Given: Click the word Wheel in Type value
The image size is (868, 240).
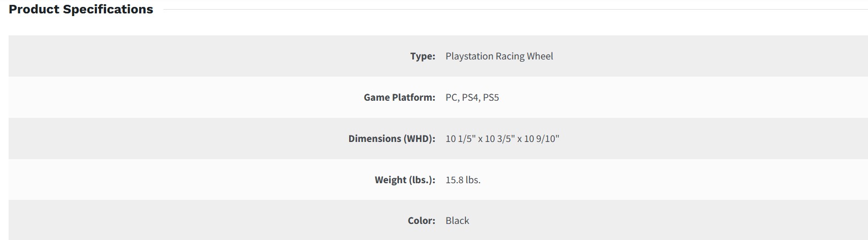Looking at the screenshot, I should [540, 56].
